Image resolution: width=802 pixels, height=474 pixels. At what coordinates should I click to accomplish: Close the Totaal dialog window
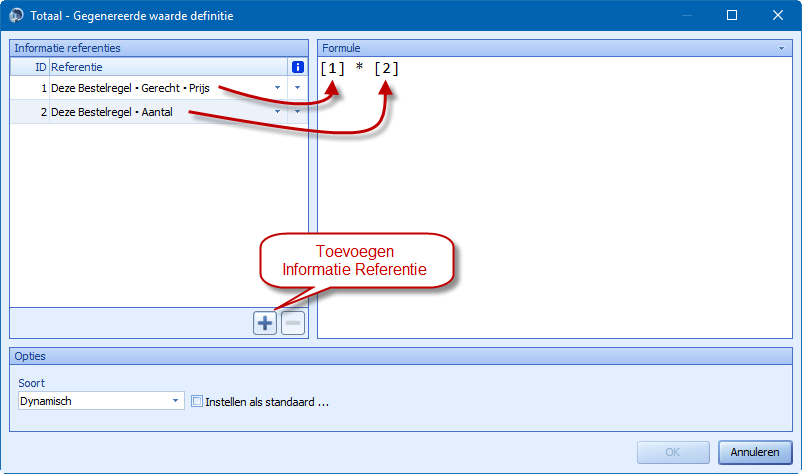click(777, 15)
